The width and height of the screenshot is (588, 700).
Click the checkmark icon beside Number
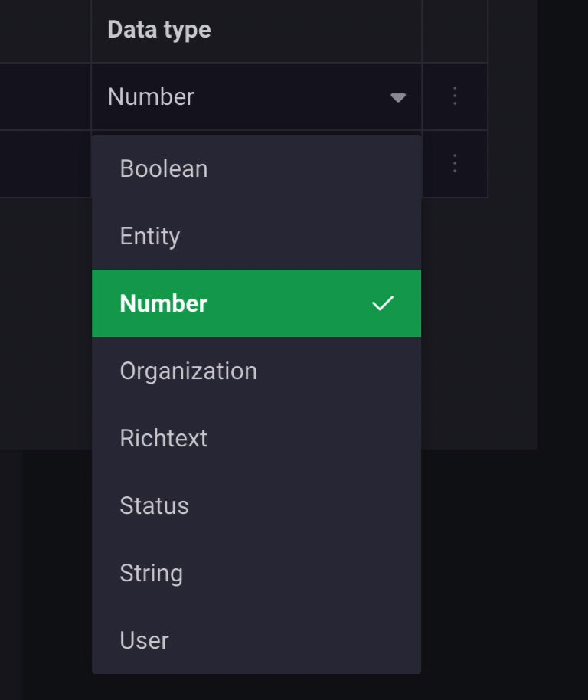click(x=383, y=303)
